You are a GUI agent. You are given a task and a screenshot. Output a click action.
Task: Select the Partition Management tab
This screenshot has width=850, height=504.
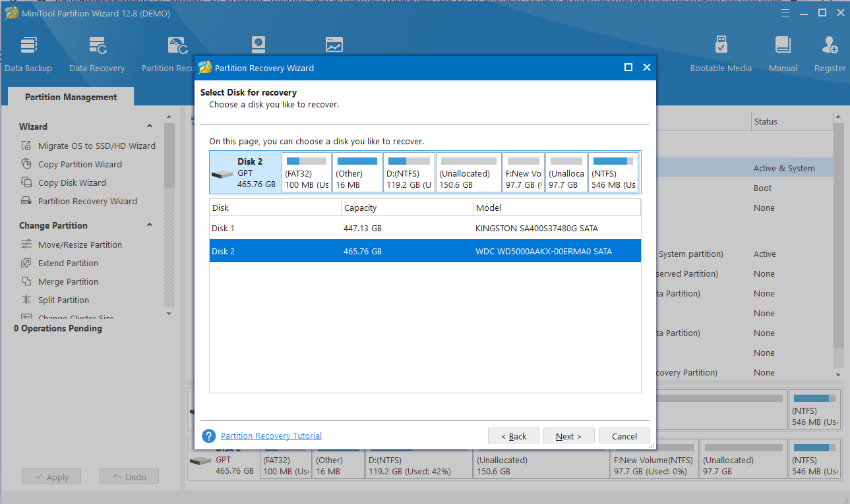(x=71, y=97)
